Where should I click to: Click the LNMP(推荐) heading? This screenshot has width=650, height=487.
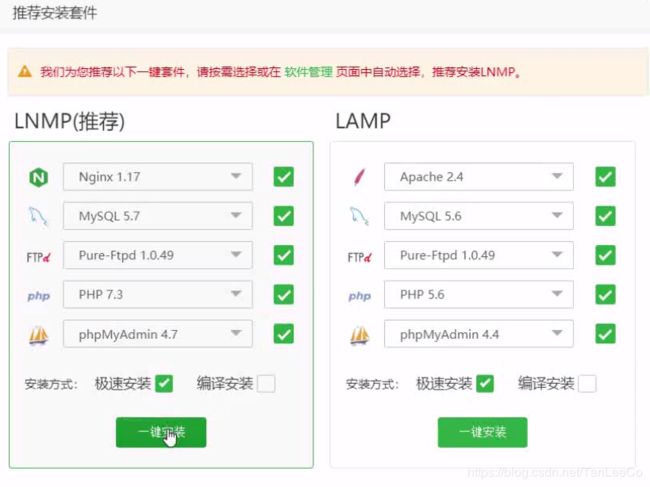[x=69, y=121]
